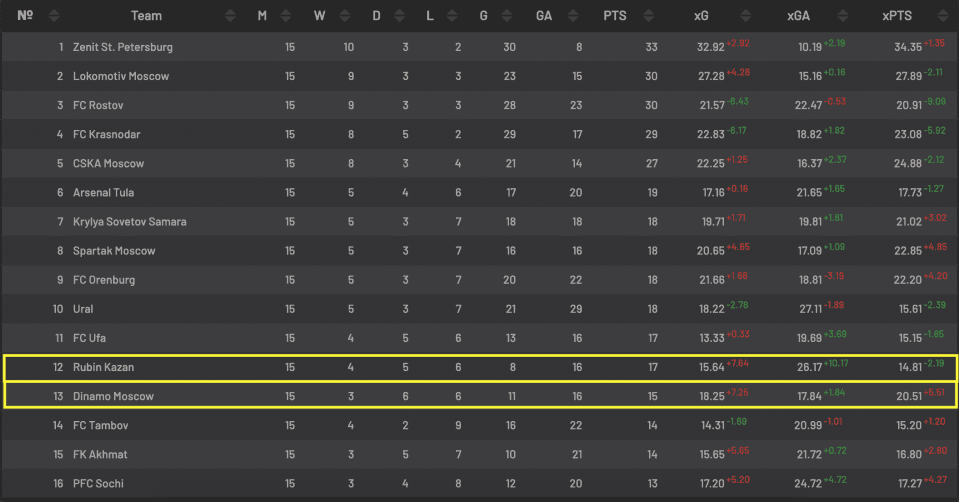Open highlighted Dinamo Moscow team link
959x502 pixels.
[113, 396]
